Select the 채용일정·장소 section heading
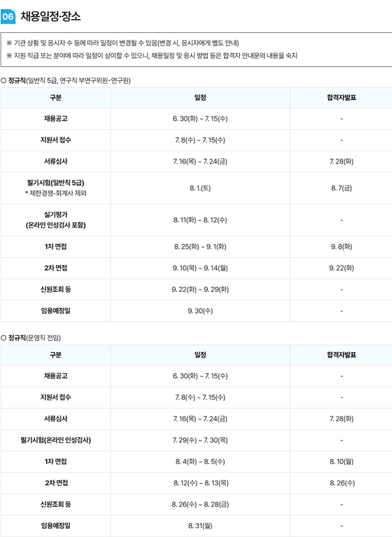The height and width of the screenshot is (537, 392). 51,16
